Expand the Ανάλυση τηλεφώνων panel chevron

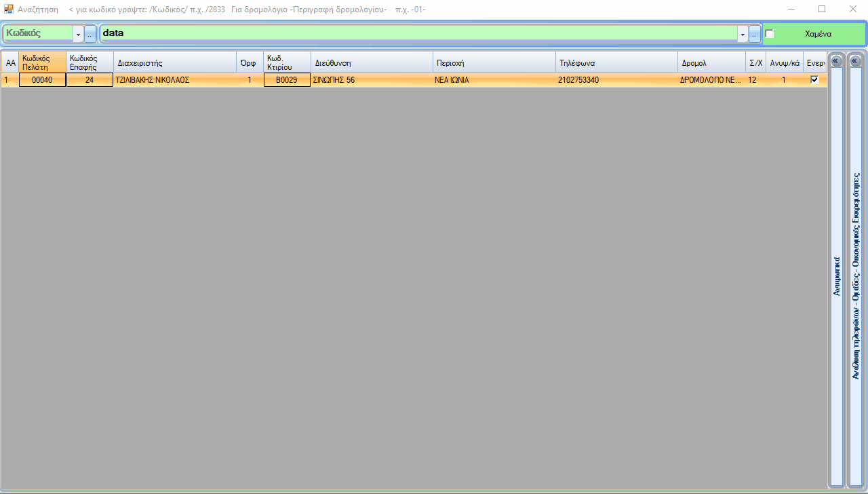point(855,61)
